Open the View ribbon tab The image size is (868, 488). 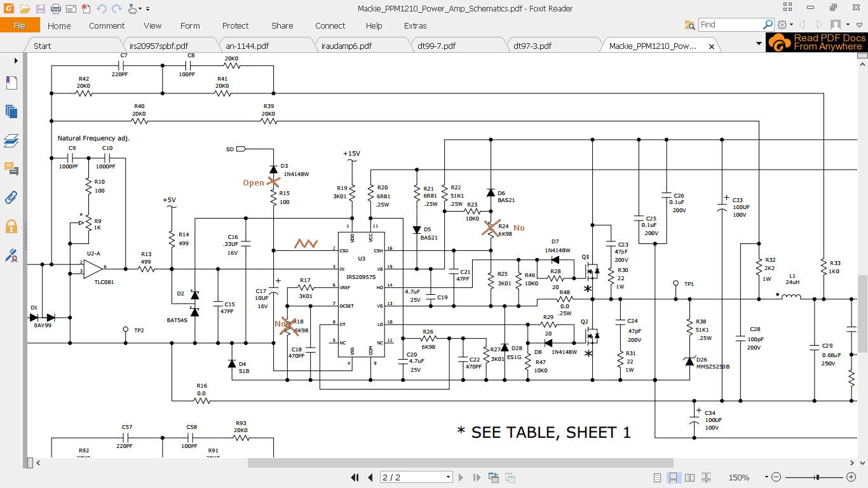(x=153, y=25)
